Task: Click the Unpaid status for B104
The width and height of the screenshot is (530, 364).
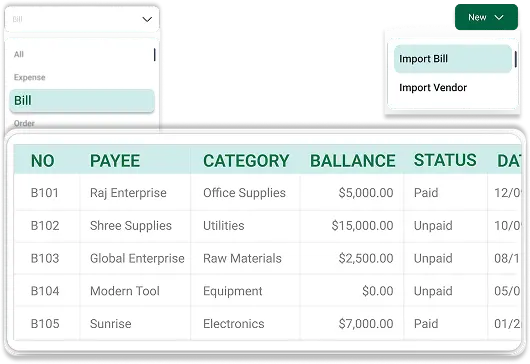Action: tap(433, 291)
